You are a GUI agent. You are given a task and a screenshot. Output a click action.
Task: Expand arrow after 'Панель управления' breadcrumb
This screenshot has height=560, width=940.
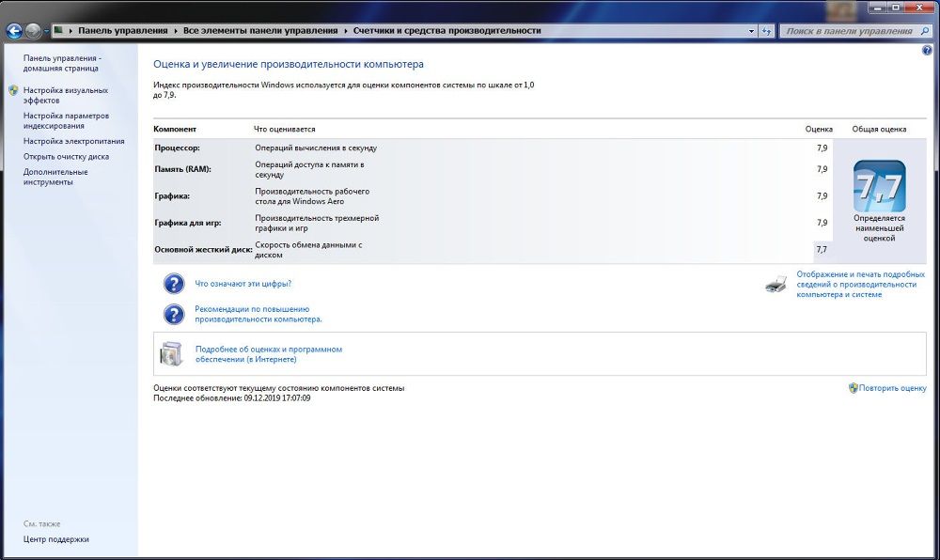coord(176,31)
